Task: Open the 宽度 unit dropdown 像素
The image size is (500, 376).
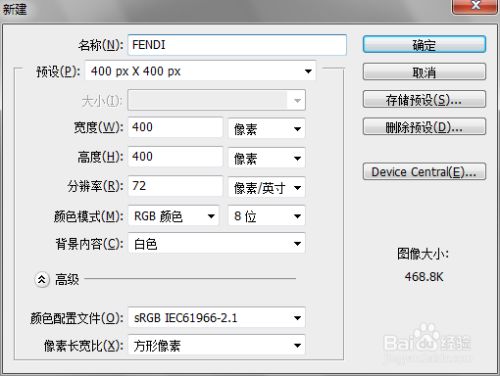Action: coord(266,129)
